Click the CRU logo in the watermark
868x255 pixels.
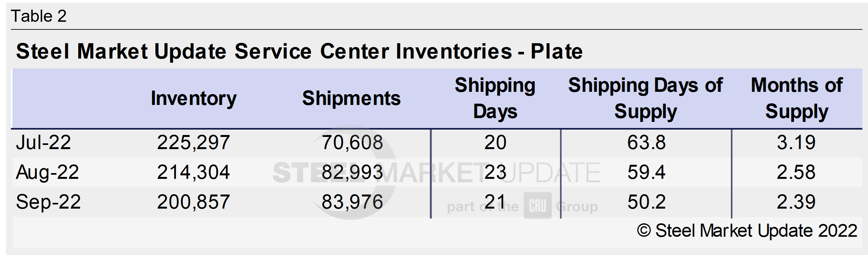pos(538,205)
